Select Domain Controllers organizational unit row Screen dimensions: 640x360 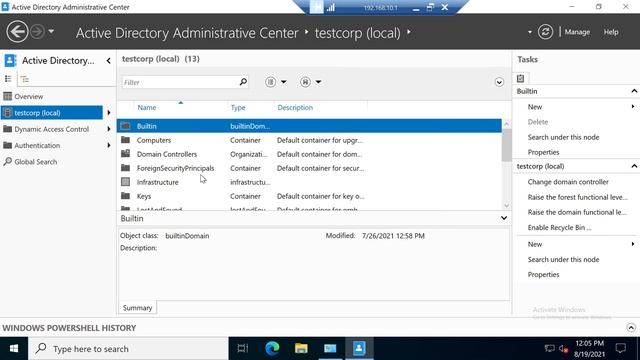pos(309,154)
